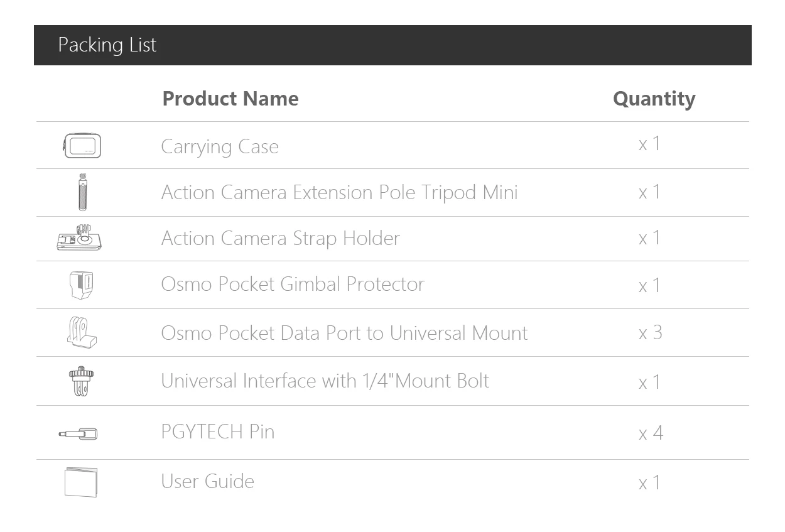Select the Carrying Case text
Image resolution: width=785 pixels, height=532 pixels.
pyautogui.click(x=220, y=146)
